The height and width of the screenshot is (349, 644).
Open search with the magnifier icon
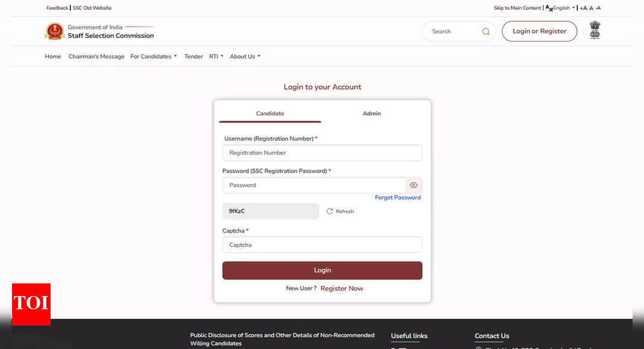(486, 31)
